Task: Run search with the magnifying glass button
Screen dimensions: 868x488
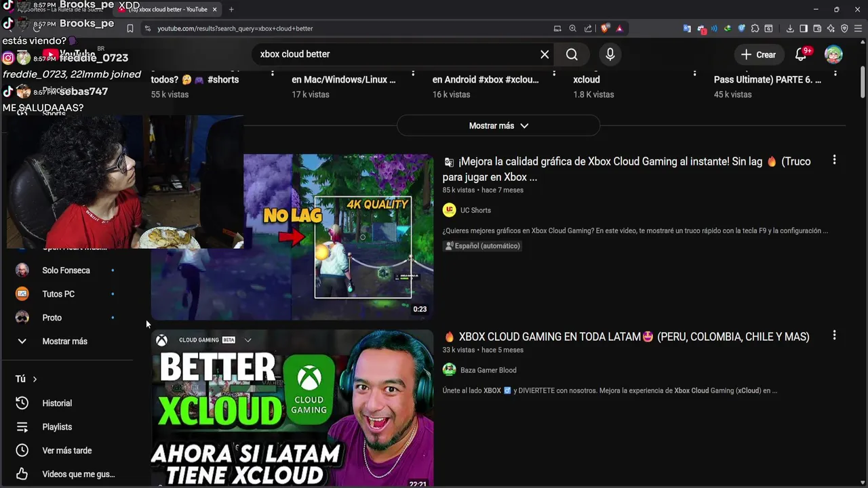Action: [x=572, y=54]
